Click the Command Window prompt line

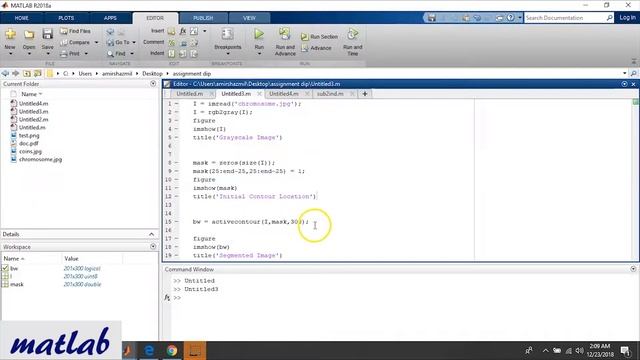[x=177, y=298]
